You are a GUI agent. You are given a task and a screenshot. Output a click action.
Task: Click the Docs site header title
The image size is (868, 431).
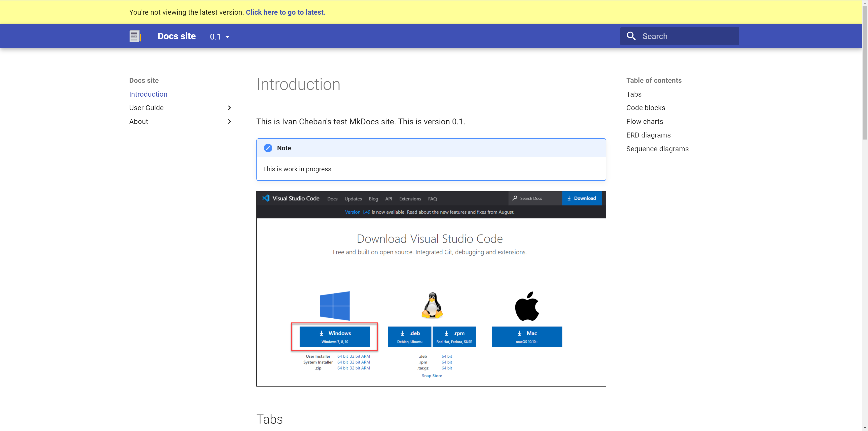[177, 36]
